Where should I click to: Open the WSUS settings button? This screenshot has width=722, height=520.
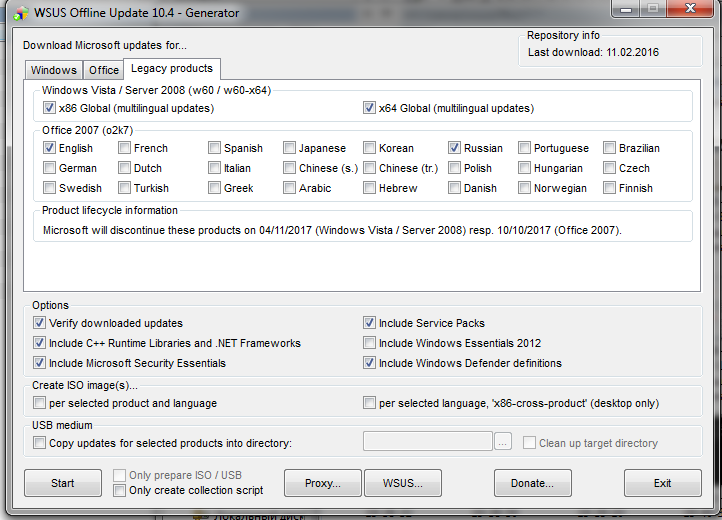(403, 483)
